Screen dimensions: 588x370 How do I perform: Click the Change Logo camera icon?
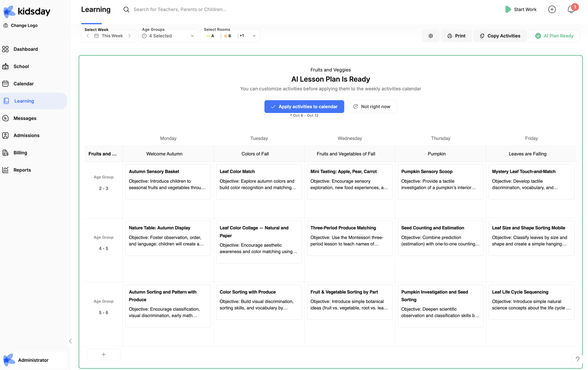point(6,25)
